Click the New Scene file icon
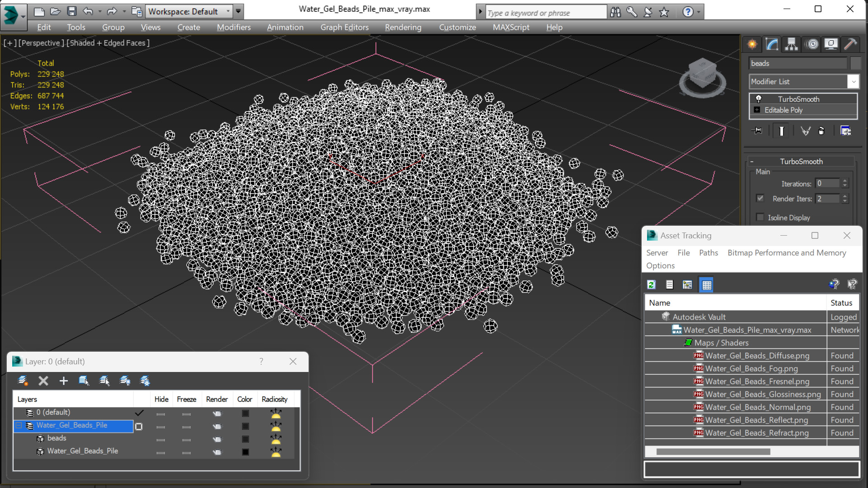 pos(39,11)
